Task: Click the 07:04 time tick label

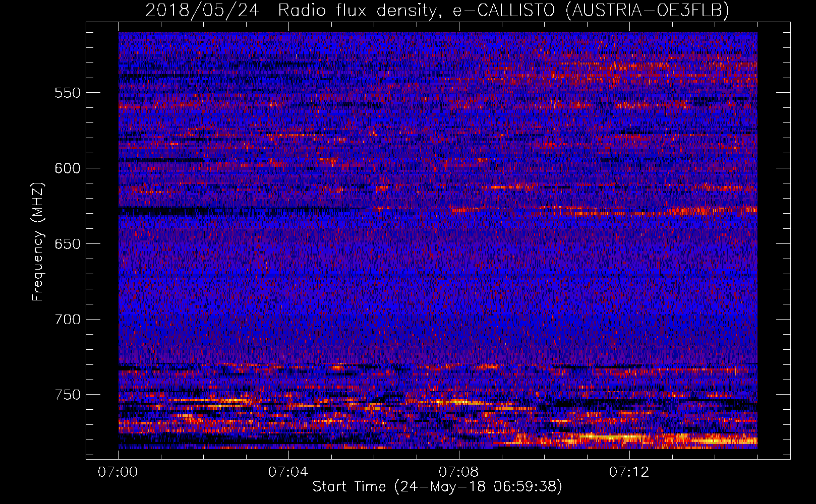Action: coord(288,472)
